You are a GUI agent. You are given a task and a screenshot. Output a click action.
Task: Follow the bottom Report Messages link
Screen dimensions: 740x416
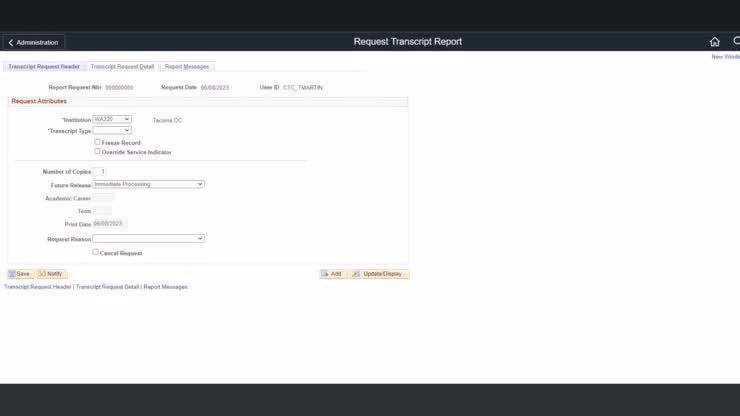click(165, 287)
